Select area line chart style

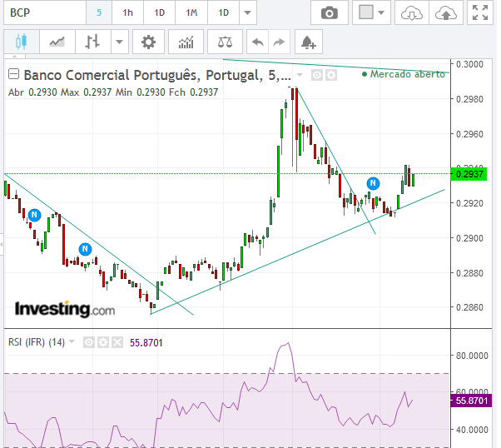[57, 42]
